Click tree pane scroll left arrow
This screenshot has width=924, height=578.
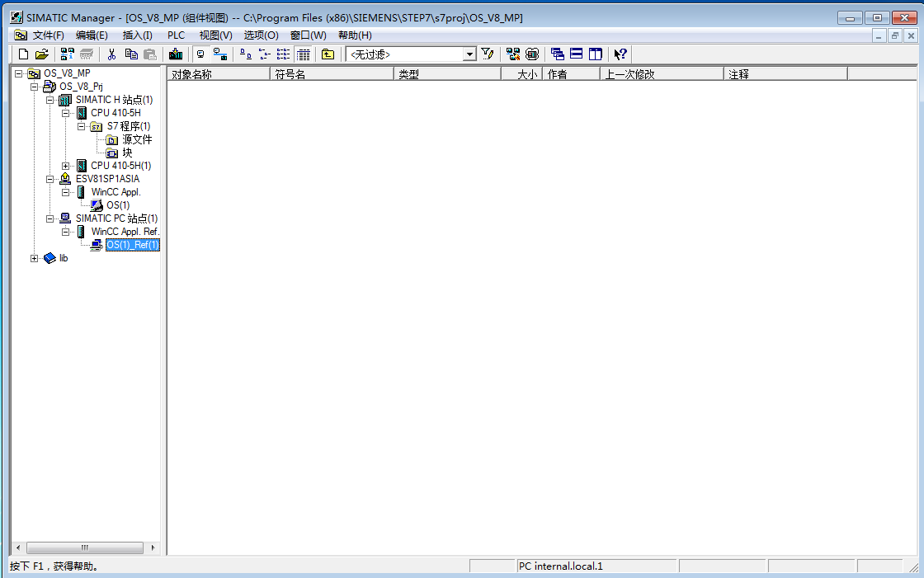click(17, 548)
